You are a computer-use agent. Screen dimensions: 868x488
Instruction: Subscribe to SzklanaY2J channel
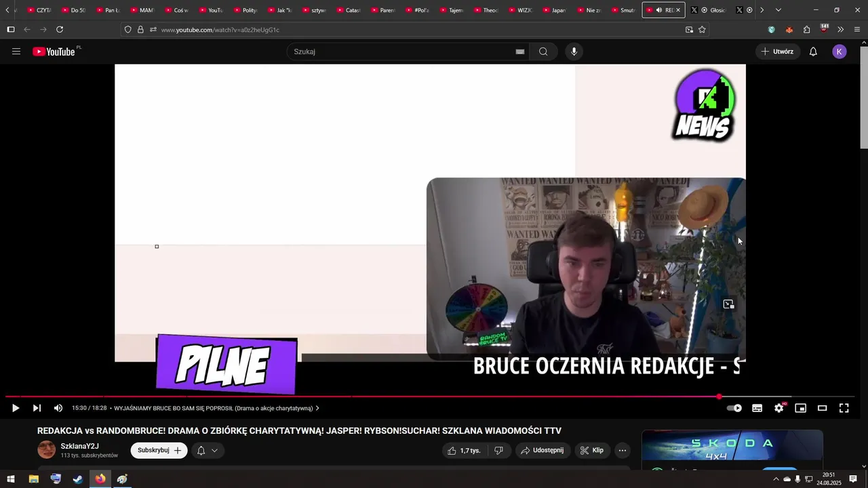coord(159,450)
